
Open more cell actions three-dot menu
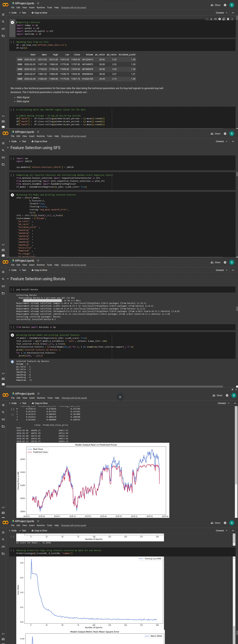(232, 19)
